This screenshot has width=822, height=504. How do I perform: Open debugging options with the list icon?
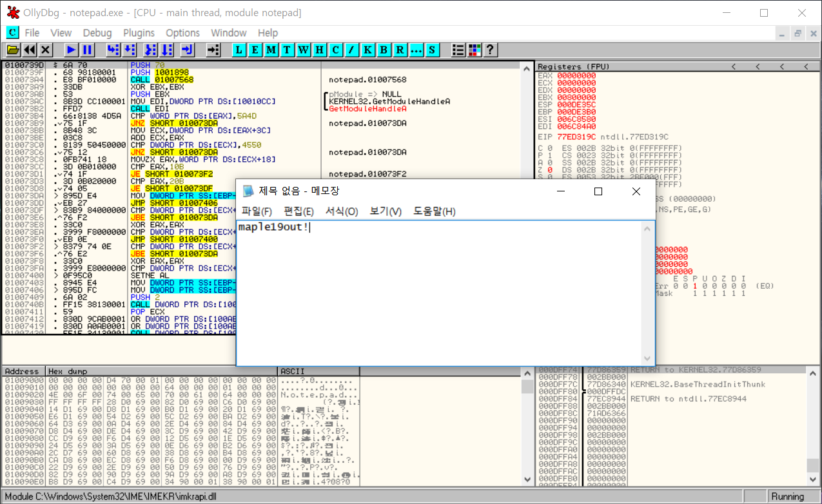[458, 50]
